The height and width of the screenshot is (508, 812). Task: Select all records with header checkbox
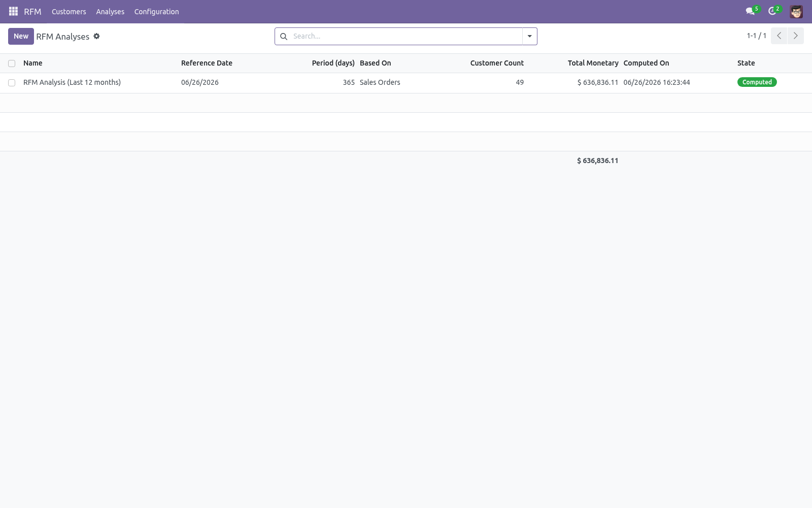click(x=12, y=63)
